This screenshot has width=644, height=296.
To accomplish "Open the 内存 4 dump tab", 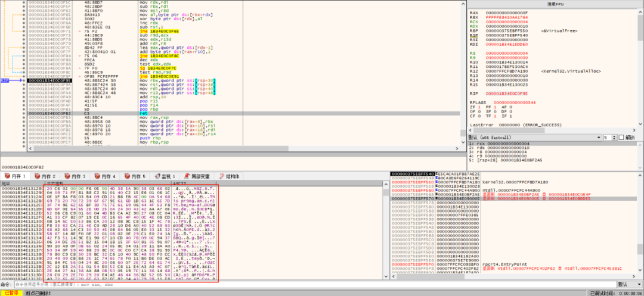I will pos(105,176).
